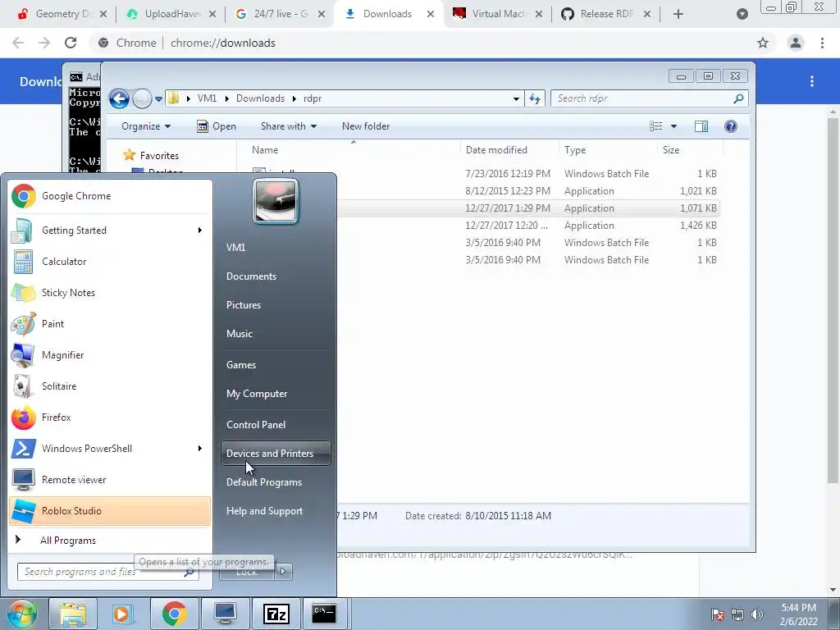Expand address bar history dropdown
The width and height of the screenshot is (840, 630).
click(516, 98)
